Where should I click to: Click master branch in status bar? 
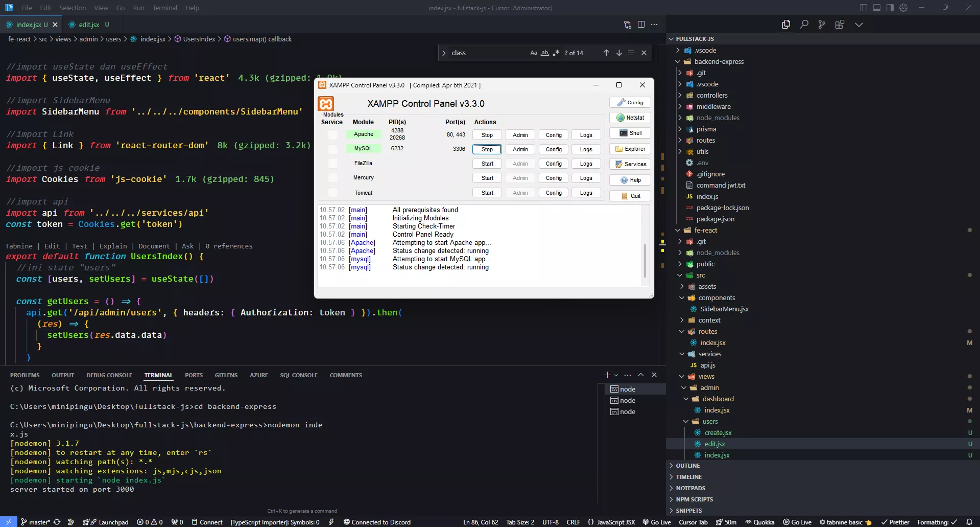coord(35,522)
